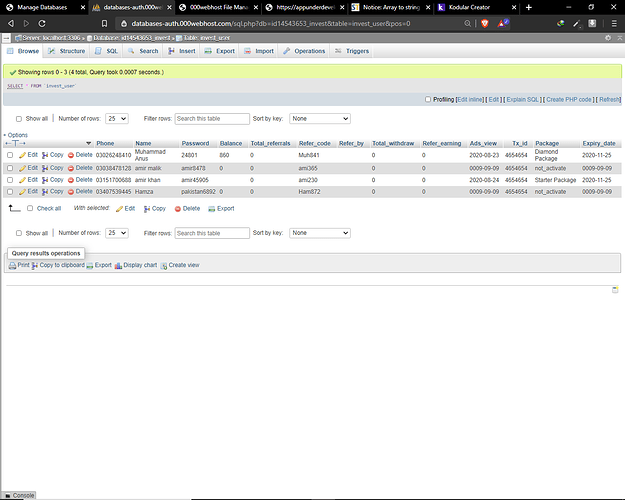The width and height of the screenshot is (625, 500).
Task: Toggle the top Show all checkbox
Action: 19,119
